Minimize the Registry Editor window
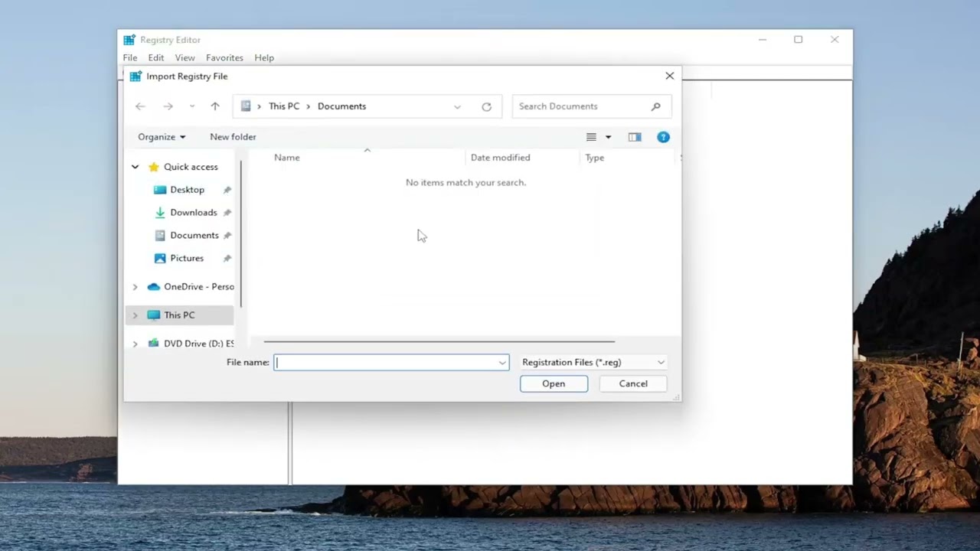The height and width of the screenshot is (551, 980). 763,40
